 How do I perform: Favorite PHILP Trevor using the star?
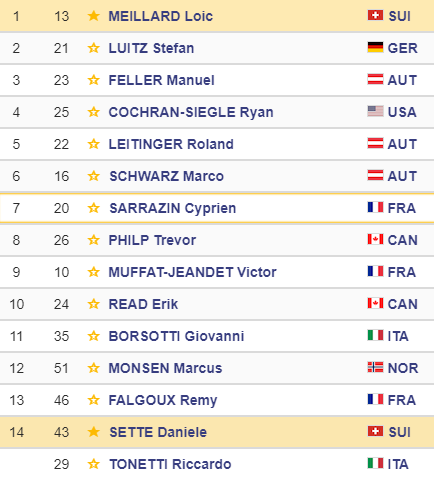coord(93,240)
